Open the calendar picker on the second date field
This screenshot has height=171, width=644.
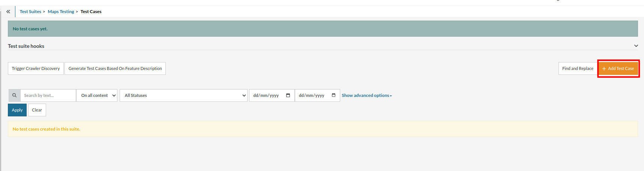click(x=333, y=95)
